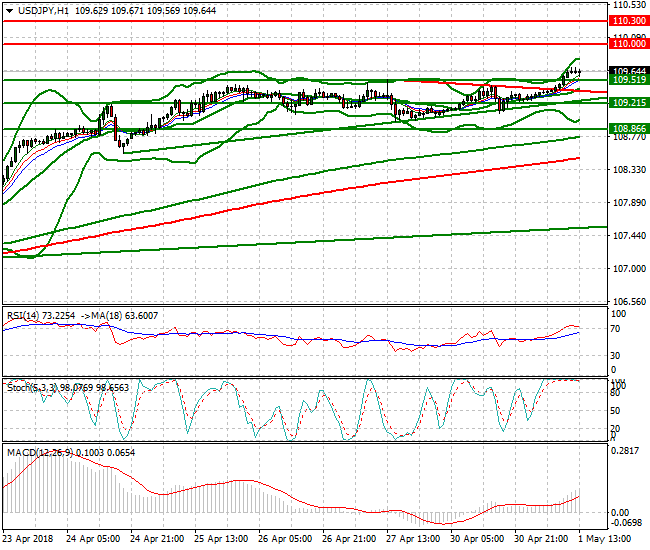
Task: Click the 26 Apr 05:00 time label
Action: point(285,539)
